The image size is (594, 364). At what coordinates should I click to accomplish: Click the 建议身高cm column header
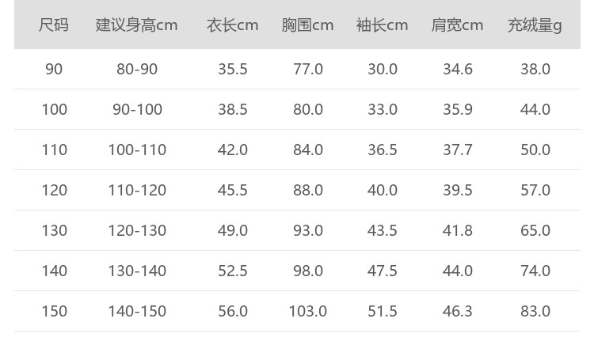click(x=137, y=25)
